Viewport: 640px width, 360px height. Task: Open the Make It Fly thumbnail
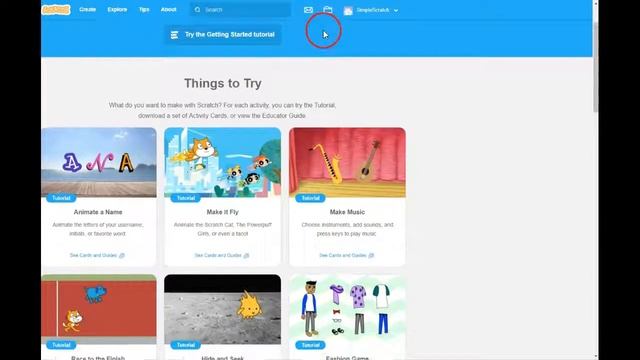pyautogui.click(x=222, y=162)
